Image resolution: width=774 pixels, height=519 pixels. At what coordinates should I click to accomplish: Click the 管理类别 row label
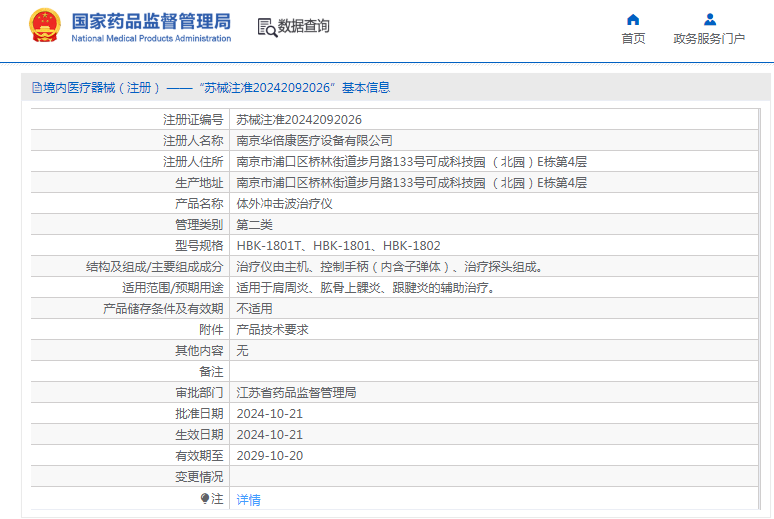point(199,225)
